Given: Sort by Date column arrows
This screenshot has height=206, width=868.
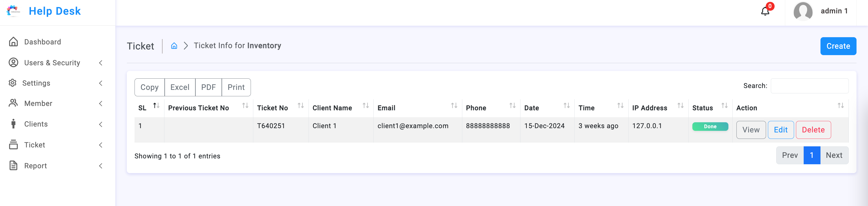Looking at the screenshot, I should point(567,106).
